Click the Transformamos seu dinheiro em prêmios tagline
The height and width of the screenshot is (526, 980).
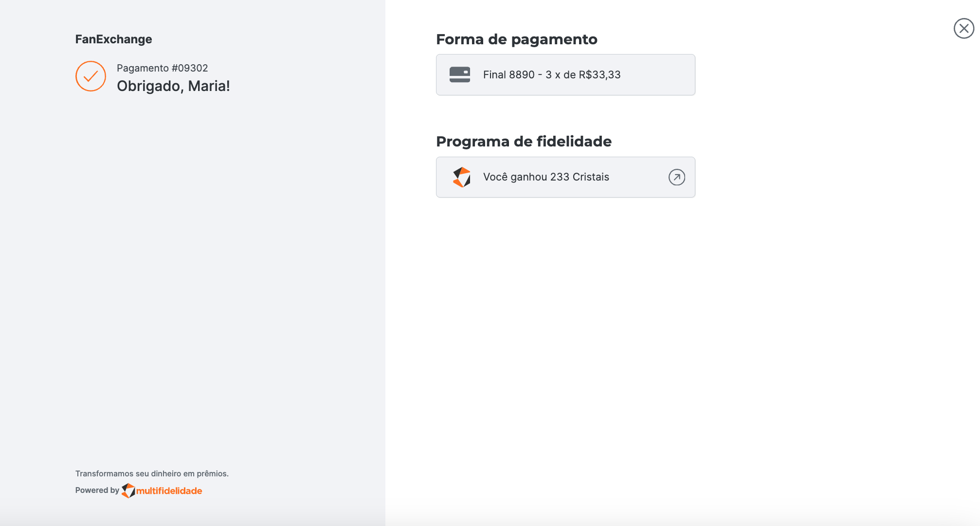[152, 473]
